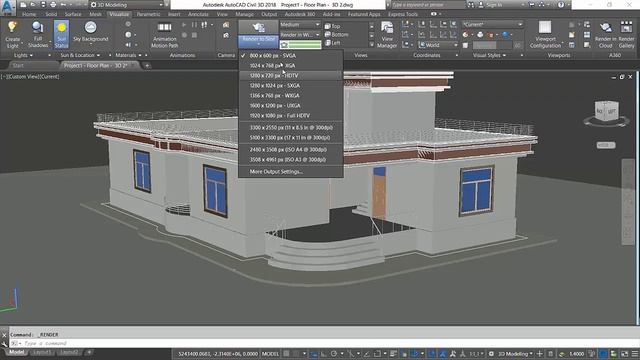Image resolution: width=640 pixels, height=360 pixels.
Task: Click the search keyword input field
Action: pos(428,5)
